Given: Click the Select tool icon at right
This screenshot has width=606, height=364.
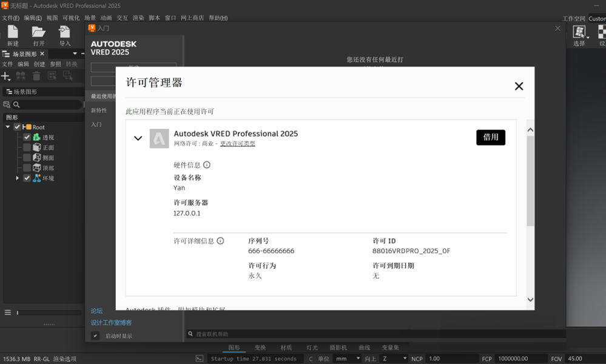Looking at the screenshot, I should click(579, 32).
